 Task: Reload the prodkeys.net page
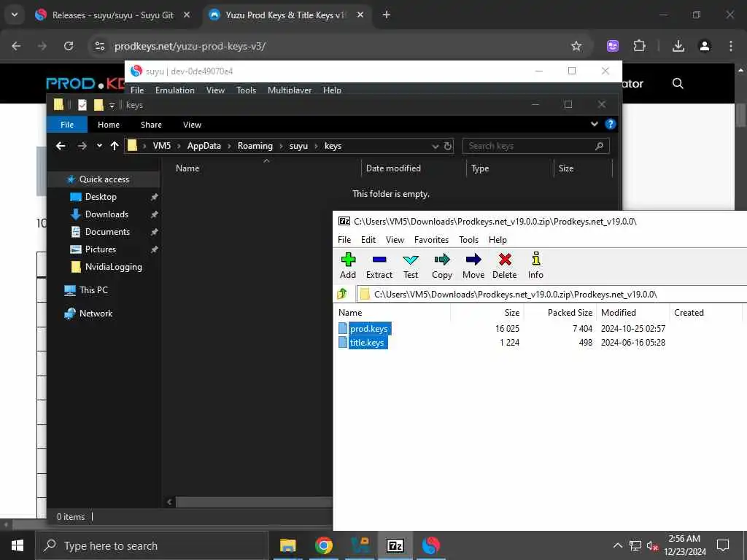pos(69,46)
